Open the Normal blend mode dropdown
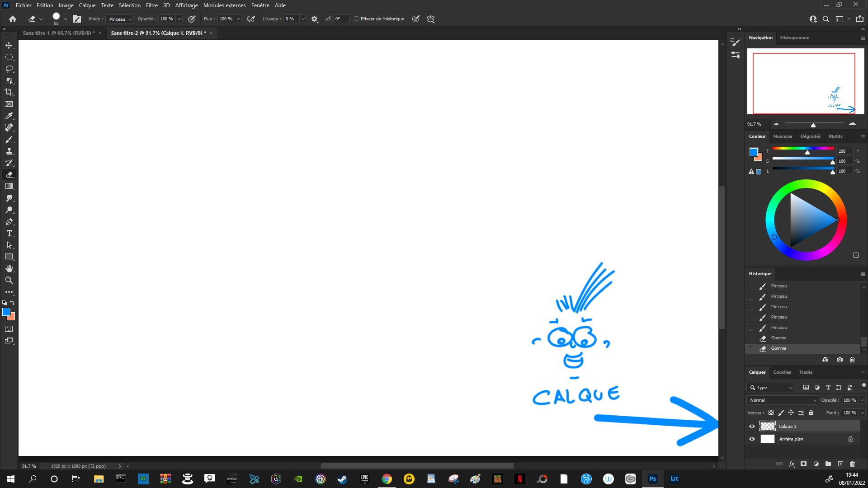Viewport: 868px width, 488px height. (x=782, y=400)
